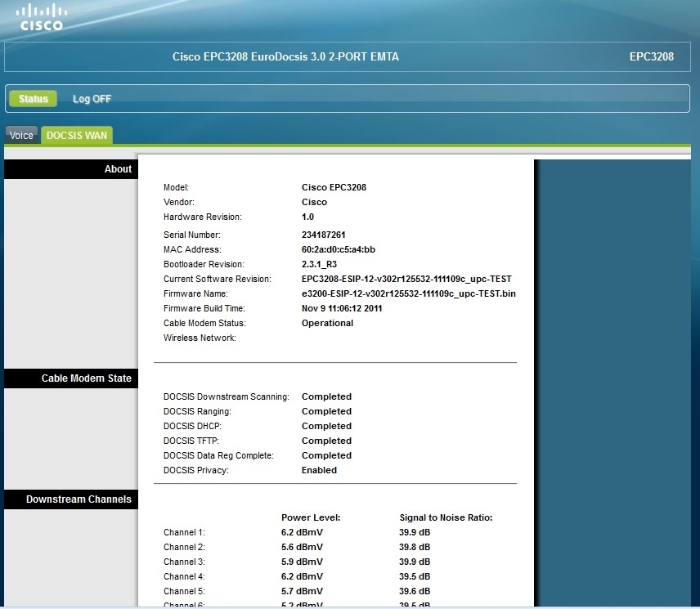Click the Channel 4 row label

click(x=184, y=576)
